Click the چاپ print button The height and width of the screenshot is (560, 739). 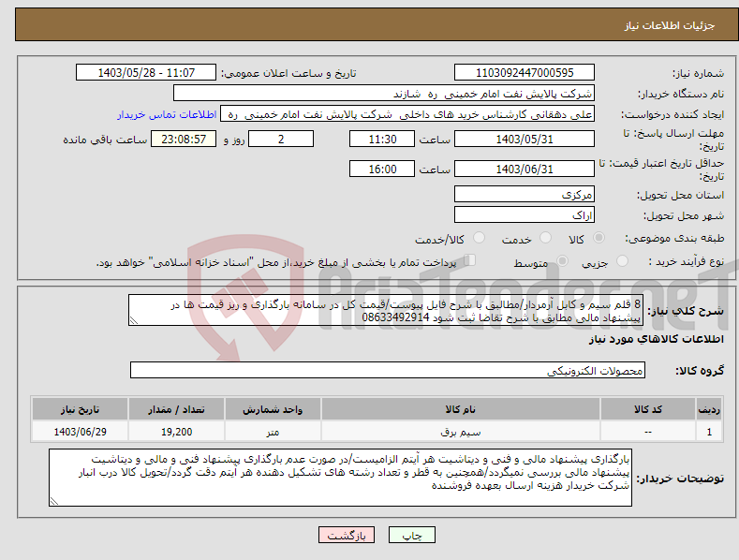coord(412,535)
